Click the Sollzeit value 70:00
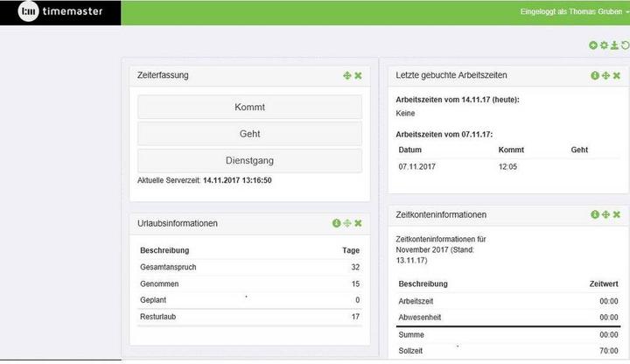Screen dimensions: 630x364 point(609,351)
